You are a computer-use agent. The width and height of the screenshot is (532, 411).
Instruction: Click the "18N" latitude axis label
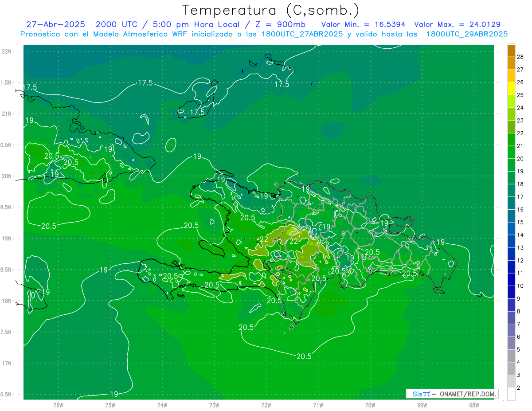(x=8, y=301)
